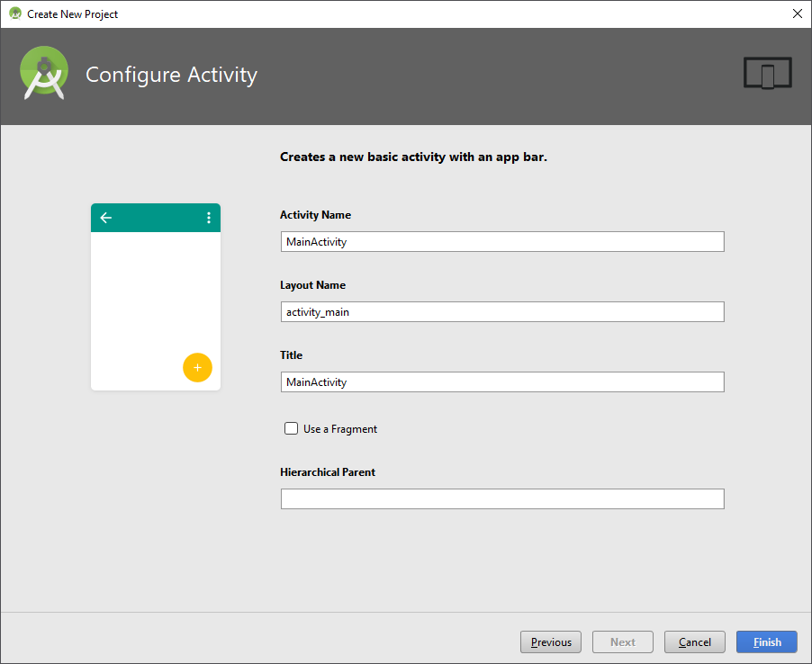The width and height of the screenshot is (812, 664).
Task: Click the back arrow in activity preview
Action: (x=105, y=218)
